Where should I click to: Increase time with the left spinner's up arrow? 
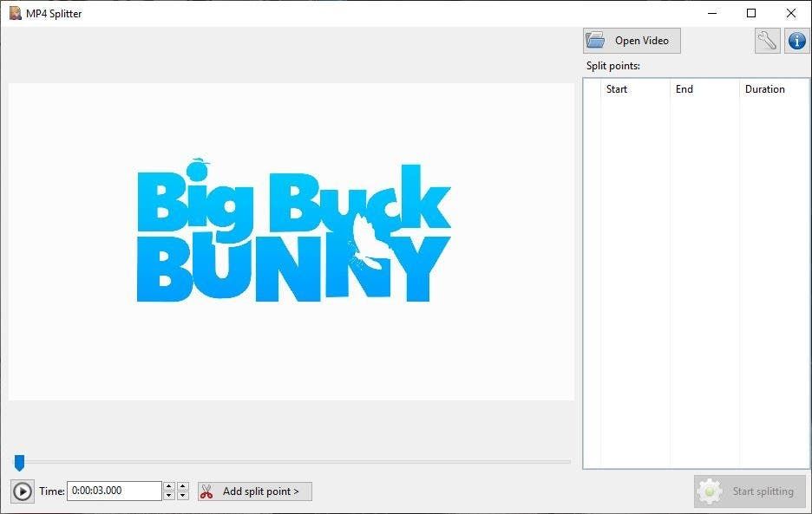(169, 486)
